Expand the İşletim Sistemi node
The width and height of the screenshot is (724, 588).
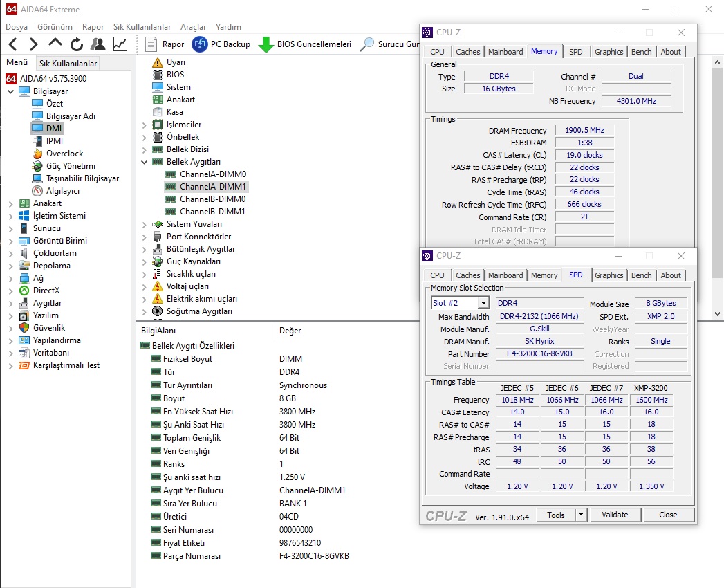[x=10, y=216]
